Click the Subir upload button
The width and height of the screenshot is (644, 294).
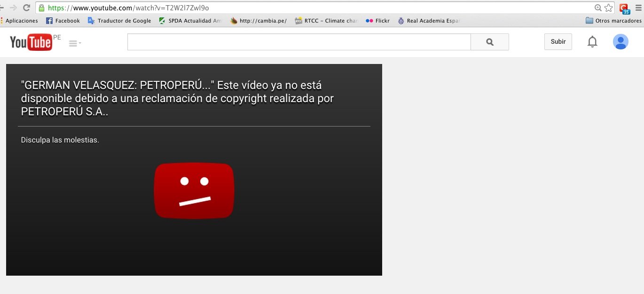click(558, 41)
